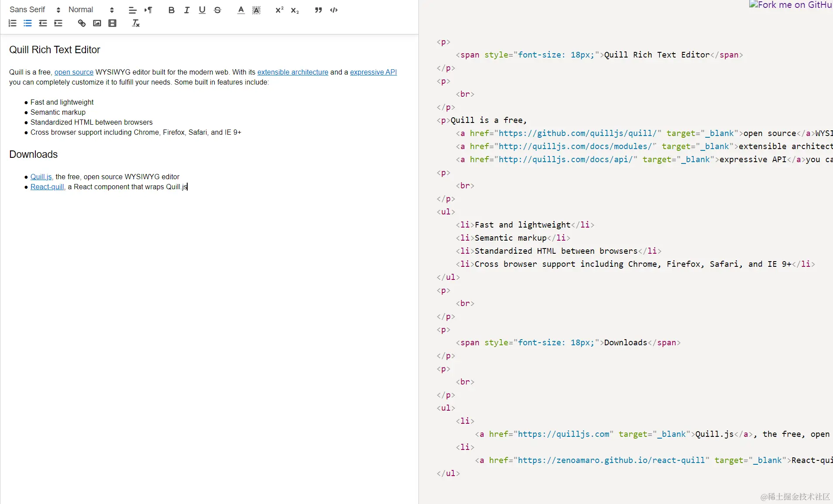Toggle ordered numbered list
This screenshot has height=504, width=833.
click(13, 23)
